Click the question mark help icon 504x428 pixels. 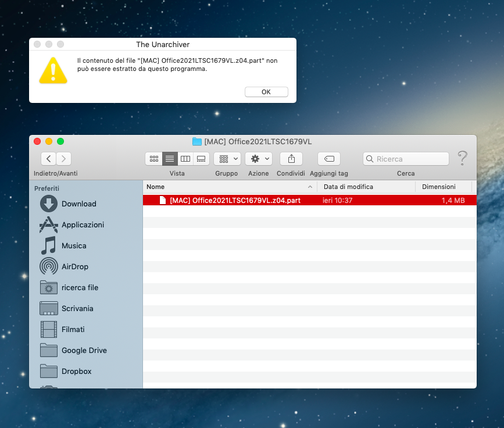462,158
